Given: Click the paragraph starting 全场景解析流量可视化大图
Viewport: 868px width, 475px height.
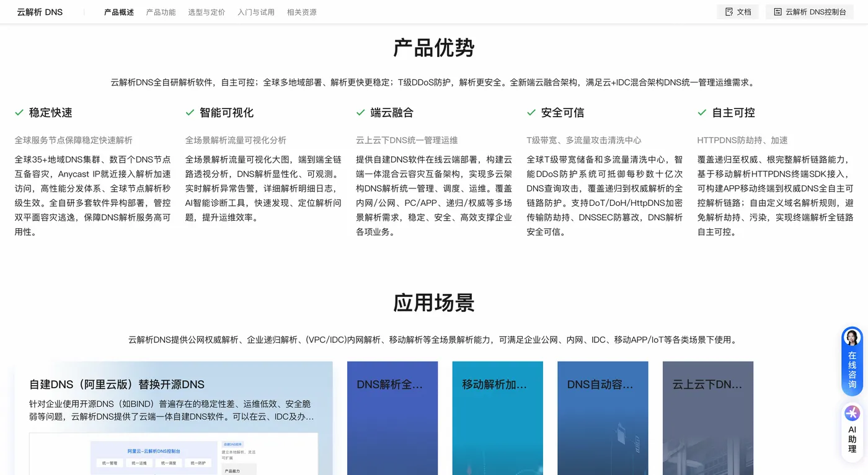Looking at the screenshot, I should point(263,189).
